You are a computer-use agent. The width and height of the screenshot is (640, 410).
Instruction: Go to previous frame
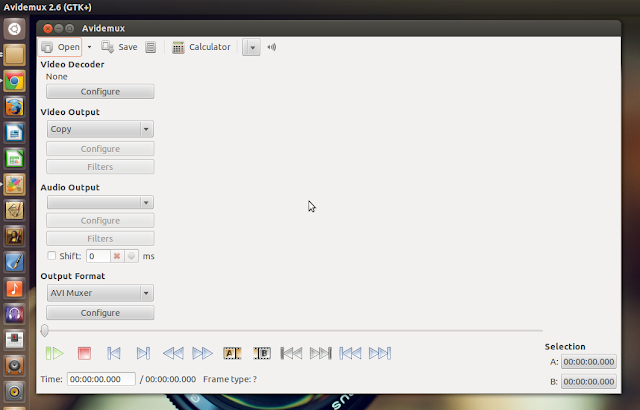point(114,353)
